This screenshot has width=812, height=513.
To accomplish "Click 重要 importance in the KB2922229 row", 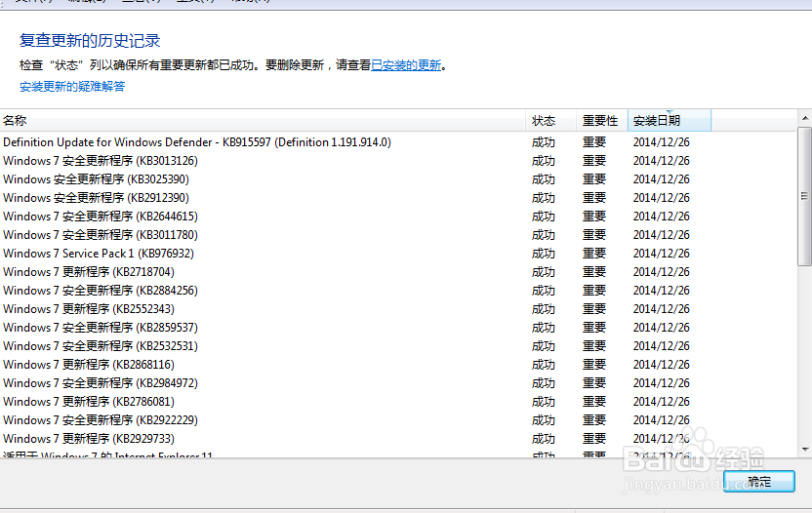I will click(594, 420).
